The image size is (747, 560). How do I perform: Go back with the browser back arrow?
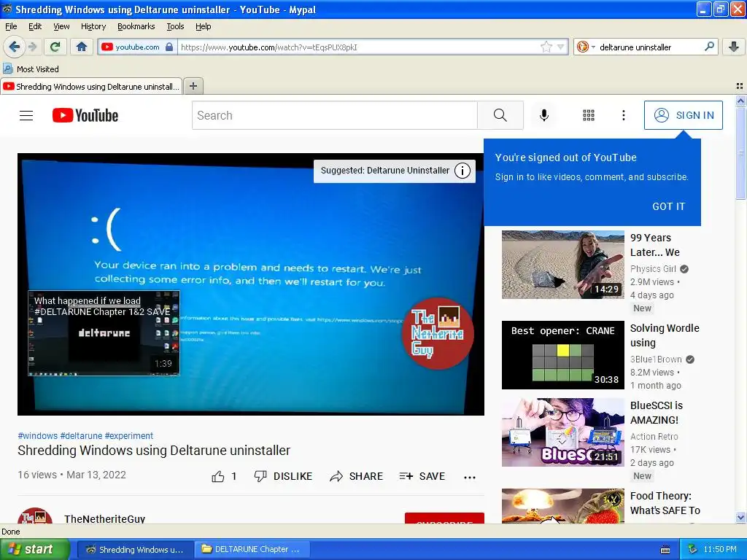point(14,47)
